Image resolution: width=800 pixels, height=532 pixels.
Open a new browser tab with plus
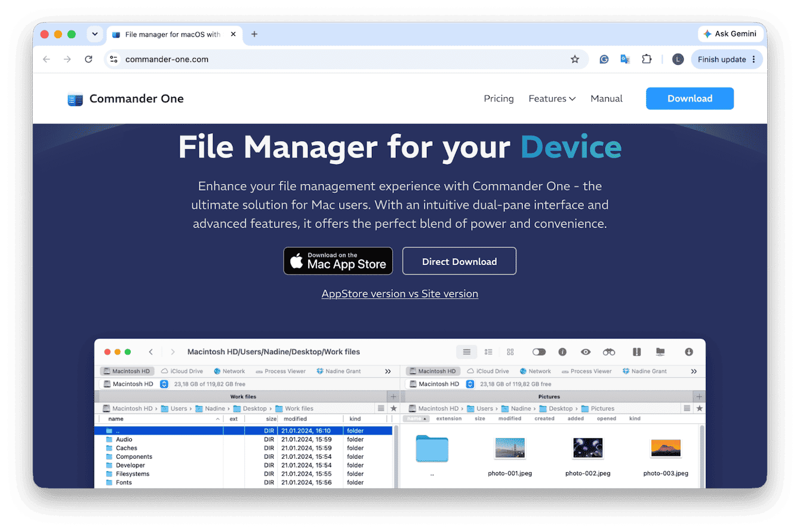point(254,34)
